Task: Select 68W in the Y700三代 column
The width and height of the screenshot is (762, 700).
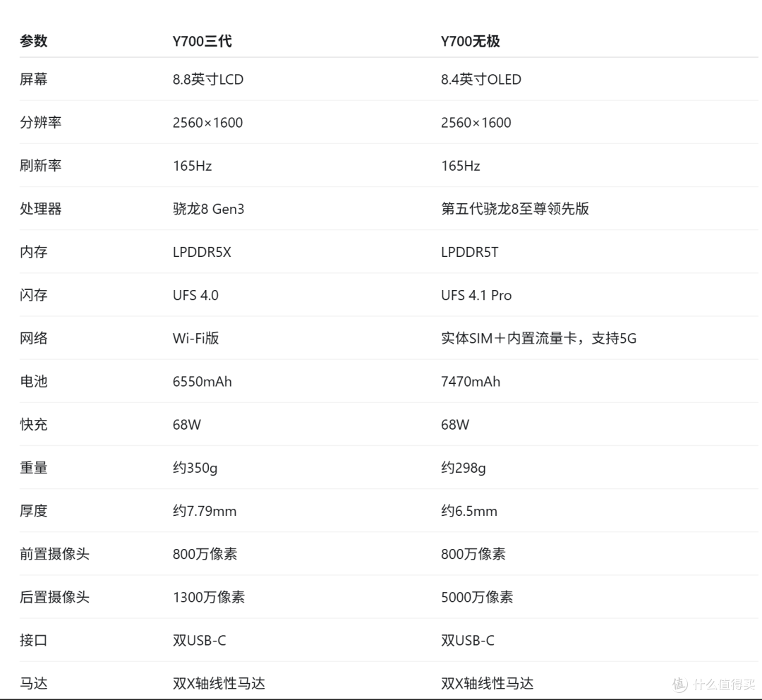Action: click(x=186, y=425)
